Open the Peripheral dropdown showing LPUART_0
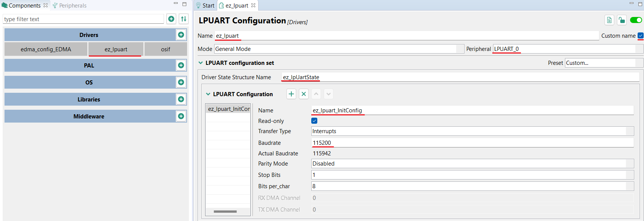644x221 pixels. click(568, 49)
